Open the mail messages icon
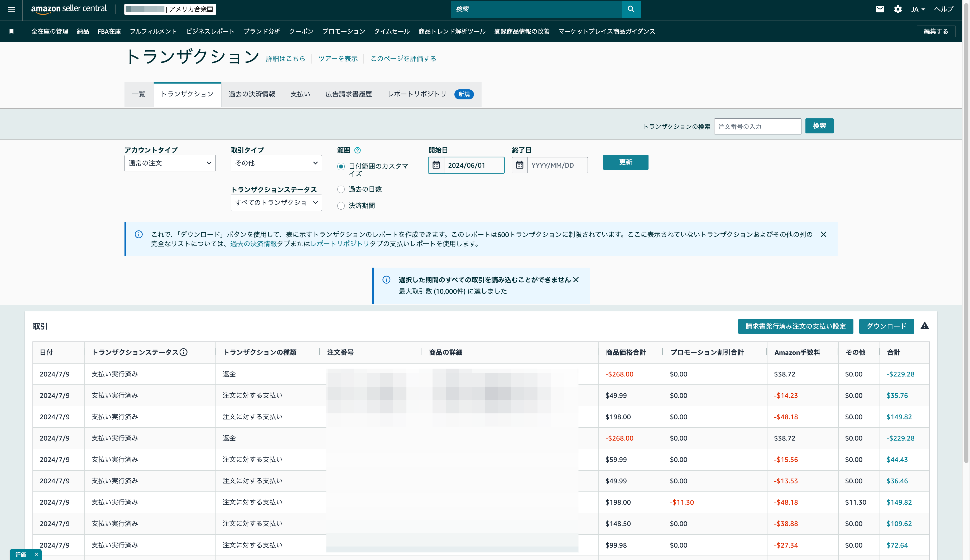 tap(880, 9)
